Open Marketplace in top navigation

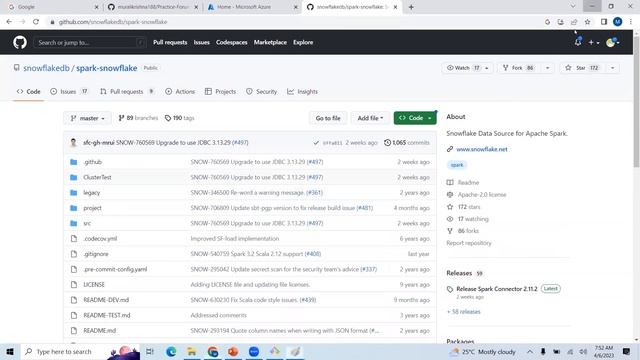(x=270, y=42)
